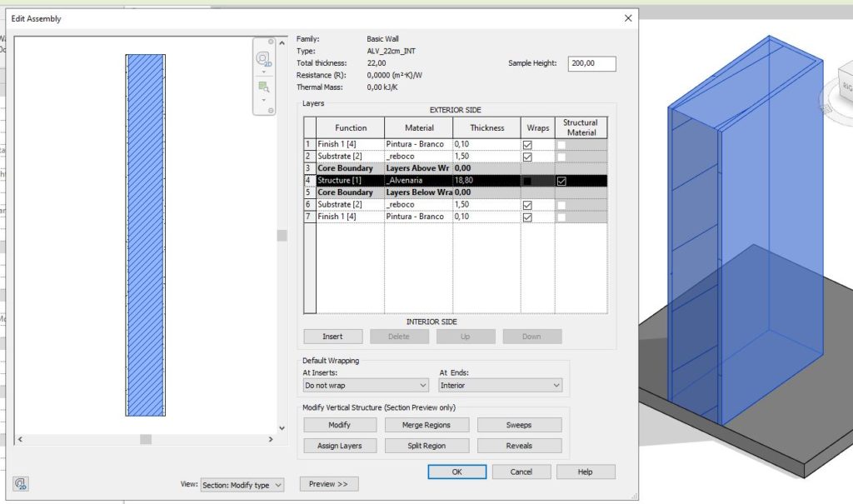Toggle Structural Material checkbox in row 6
This screenshot has height=504, width=853.
pos(561,205)
